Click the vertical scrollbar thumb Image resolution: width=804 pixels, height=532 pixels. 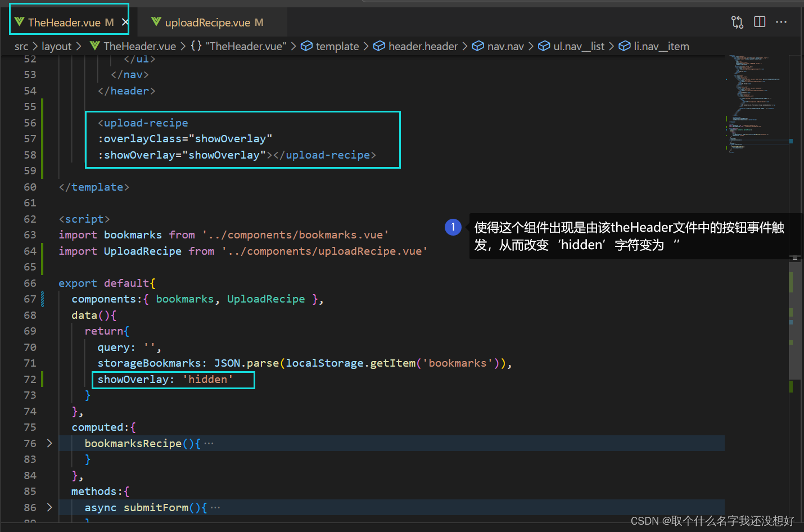coord(795,319)
